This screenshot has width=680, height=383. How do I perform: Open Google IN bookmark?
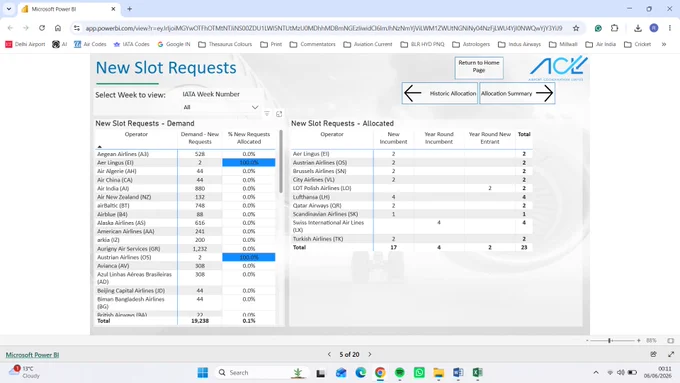click(174, 44)
